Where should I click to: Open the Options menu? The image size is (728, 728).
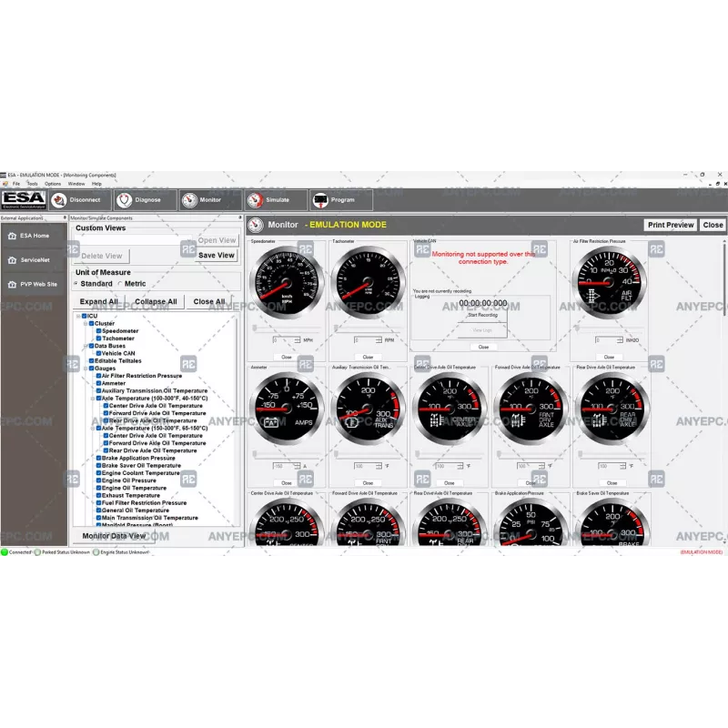[x=51, y=182]
